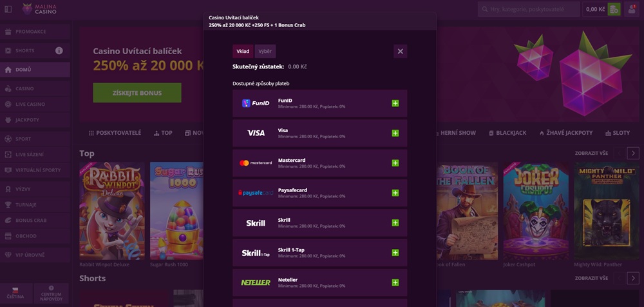Viewport: 644px width, 307px height.
Task: Open Joker Cashpot game thumbnail
Action: [x=536, y=211]
